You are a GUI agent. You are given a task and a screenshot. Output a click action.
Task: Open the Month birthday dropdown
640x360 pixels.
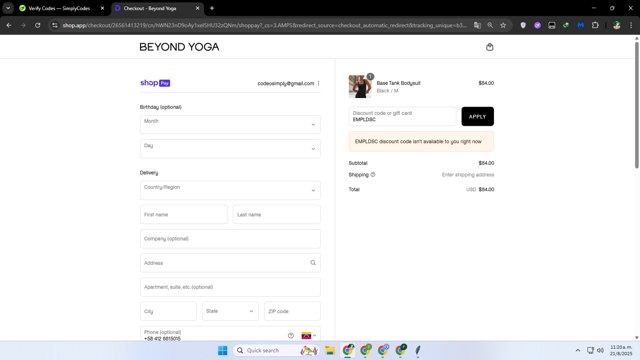pos(230,124)
